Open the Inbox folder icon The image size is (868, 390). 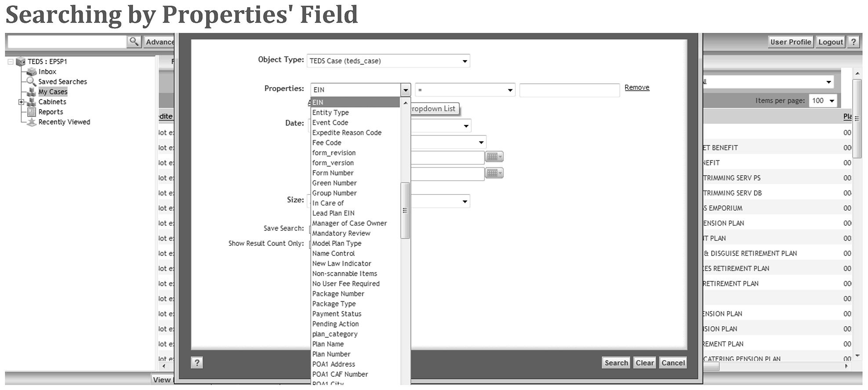pos(31,72)
